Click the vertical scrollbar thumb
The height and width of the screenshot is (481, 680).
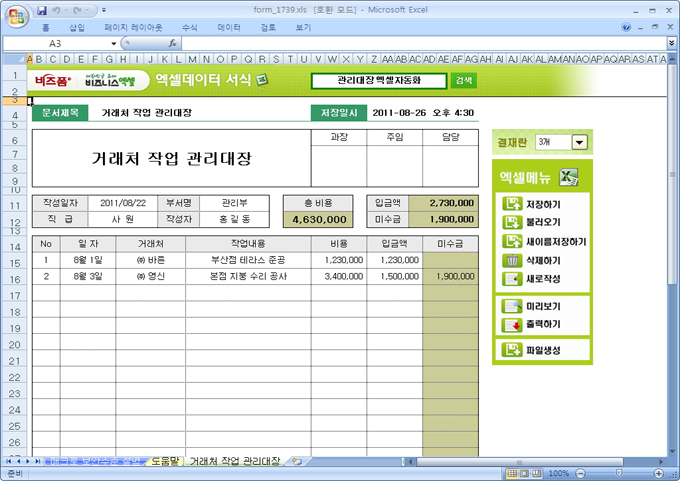coord(672,173)
